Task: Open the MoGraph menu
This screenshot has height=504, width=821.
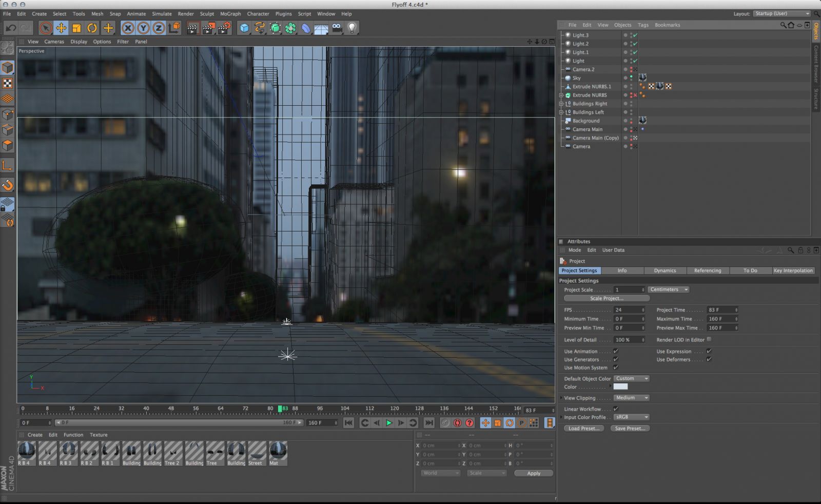Action: pos(230,14)
